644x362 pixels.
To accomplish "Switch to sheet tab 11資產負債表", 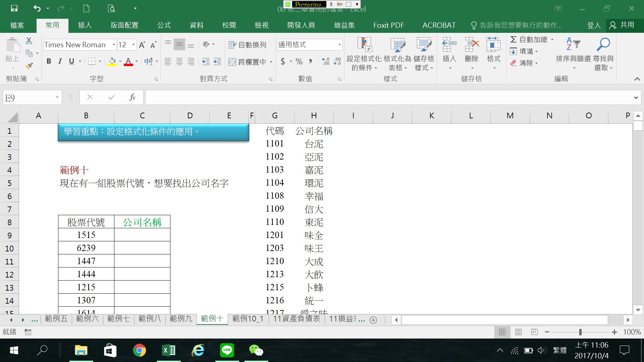I will click(297, 318).
